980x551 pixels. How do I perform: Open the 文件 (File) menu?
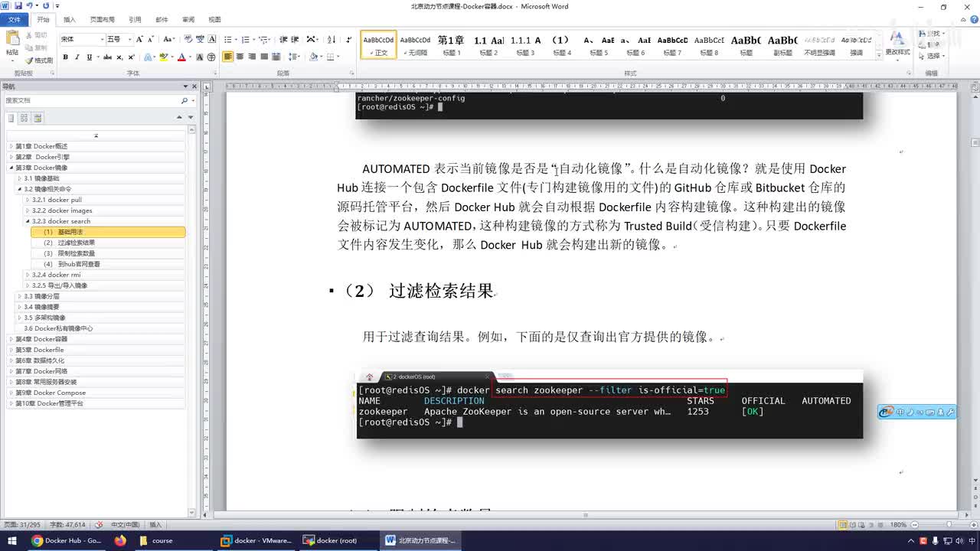pyautogui.click(x=14, y=20)
